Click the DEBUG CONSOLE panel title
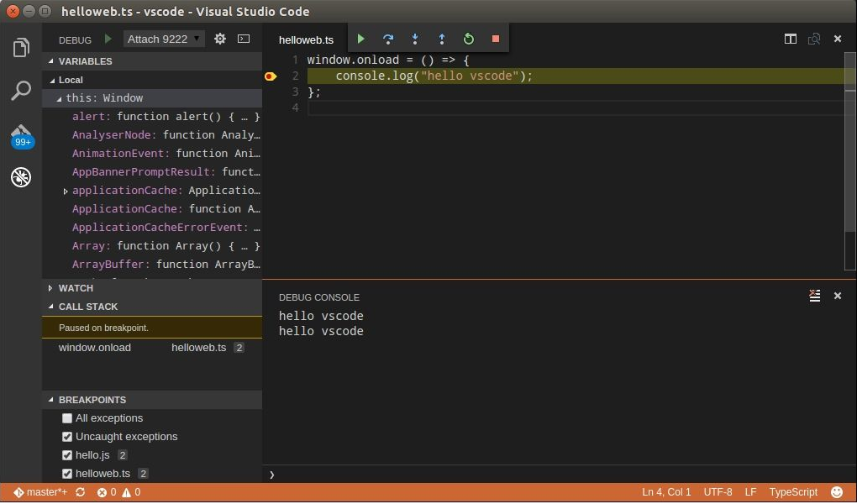This screenshot has width=857, height=504. (x=319, y=297)
